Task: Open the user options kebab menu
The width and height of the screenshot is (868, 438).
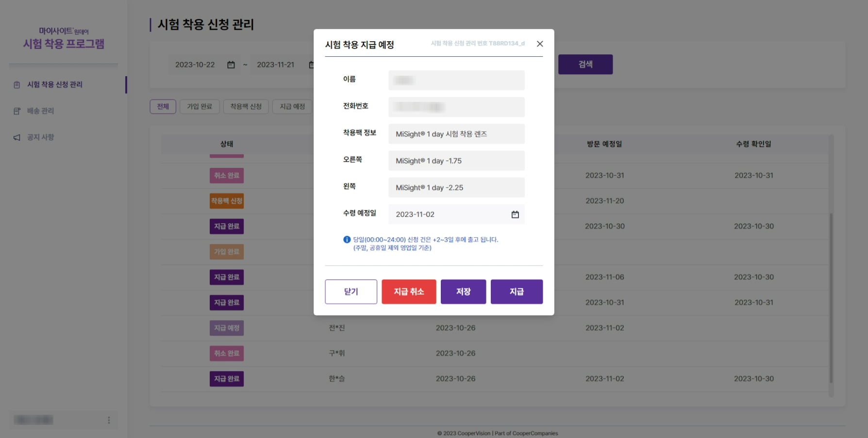Action: click(109, 420)
